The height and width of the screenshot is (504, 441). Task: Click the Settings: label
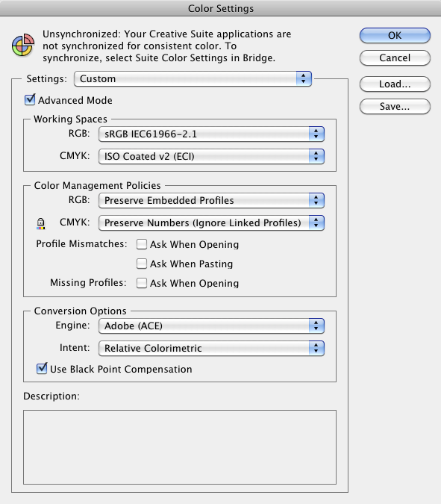coord(47,78)
